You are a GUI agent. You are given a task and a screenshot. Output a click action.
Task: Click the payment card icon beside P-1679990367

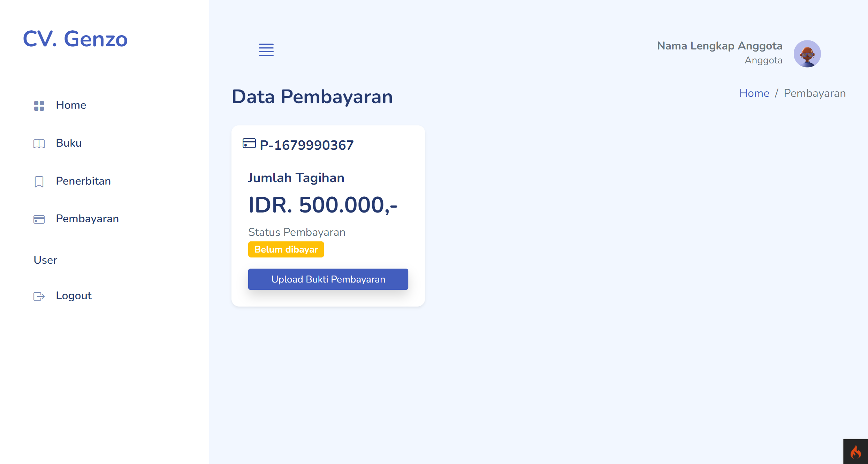click(x=249, y=144)
